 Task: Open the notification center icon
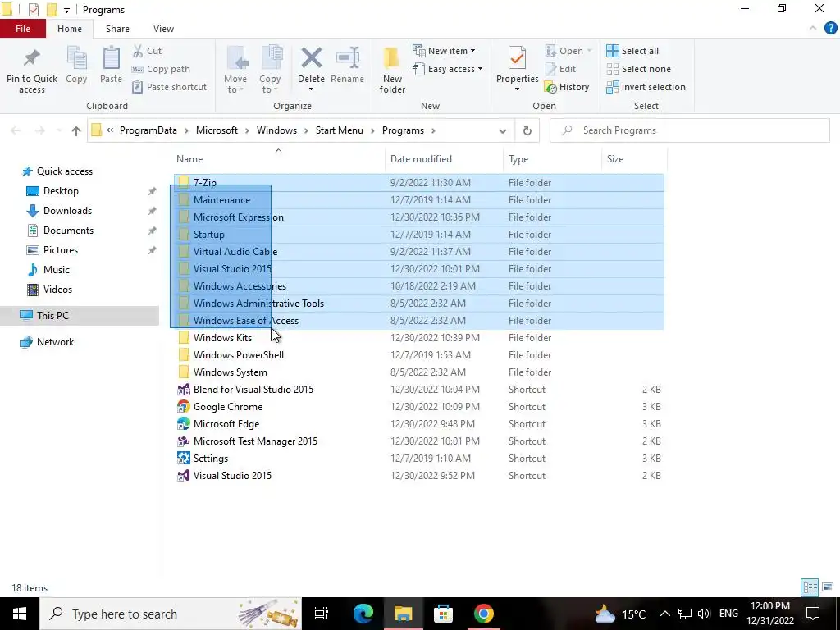813,614
